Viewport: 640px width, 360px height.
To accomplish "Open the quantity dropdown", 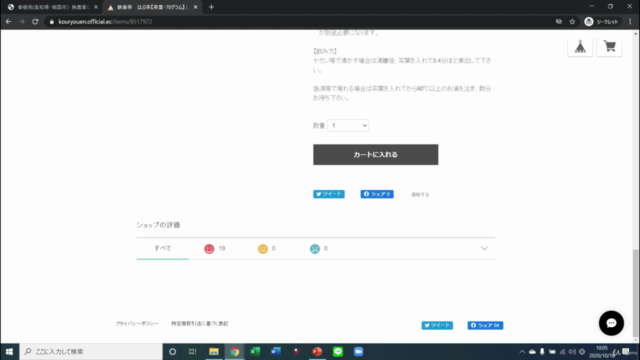I will (348, 125).
